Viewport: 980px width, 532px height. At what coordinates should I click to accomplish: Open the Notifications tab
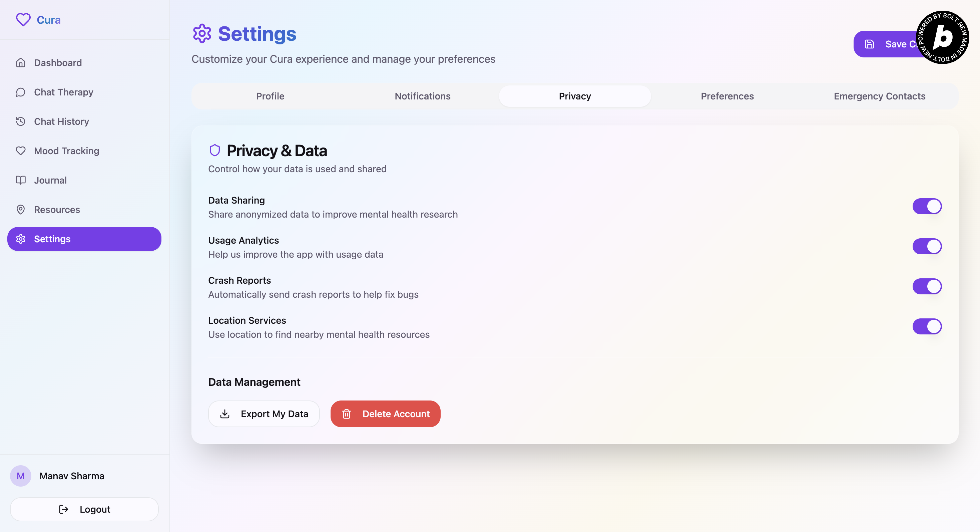[422, 96]
